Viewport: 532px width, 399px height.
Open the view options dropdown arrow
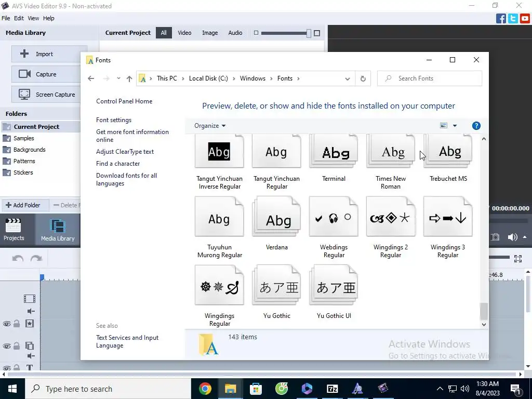[x=455, y=126]
